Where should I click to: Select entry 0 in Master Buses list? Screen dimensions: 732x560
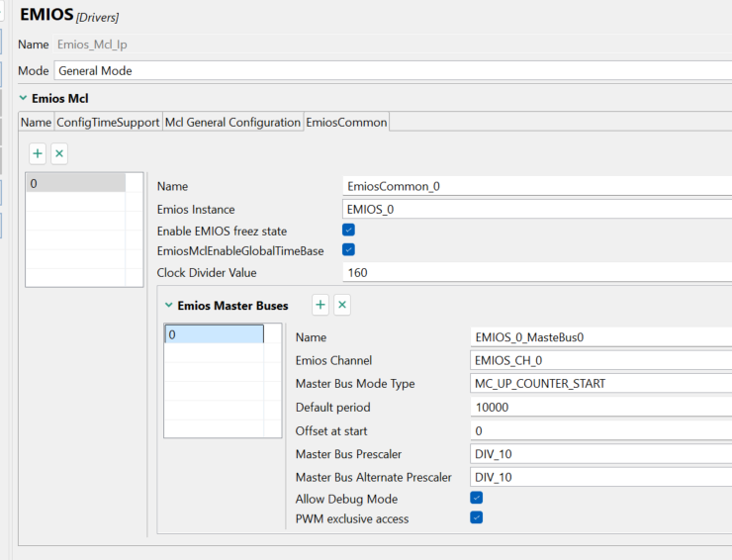pyautogui.click(x=214, y=334)
